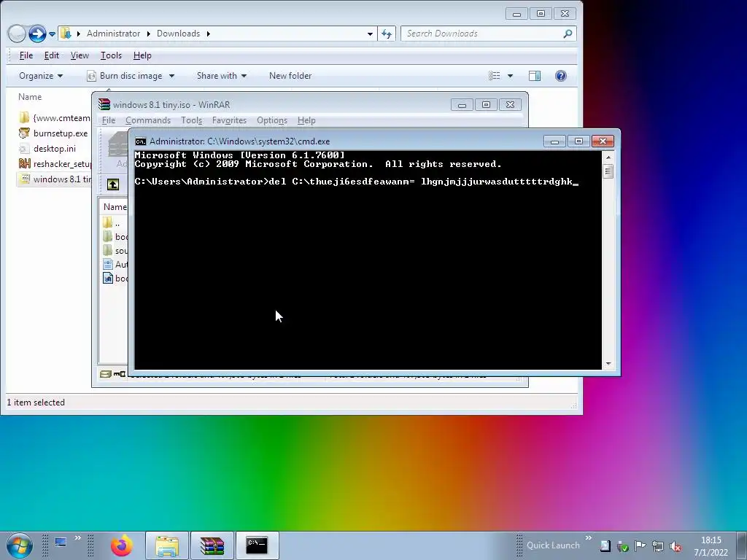Open WinRAR Favorites menu
This screenshot has width=747, height=560.
[x=229, y=120]
